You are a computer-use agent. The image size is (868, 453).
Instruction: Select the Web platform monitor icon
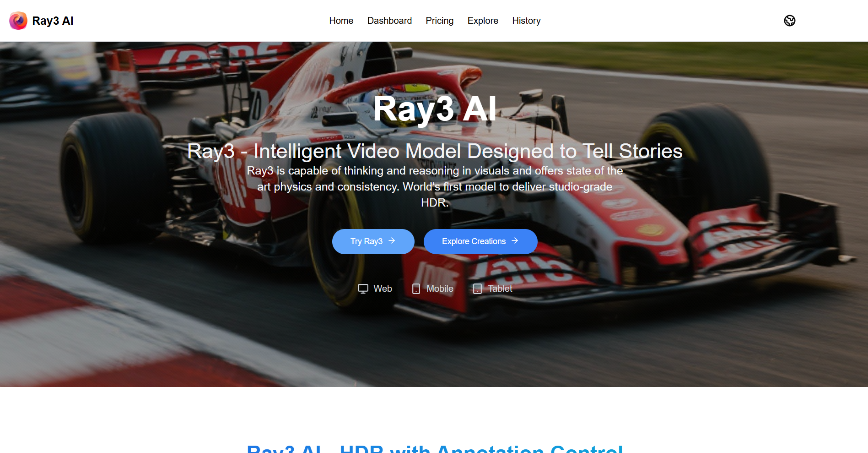click(363, 288)
